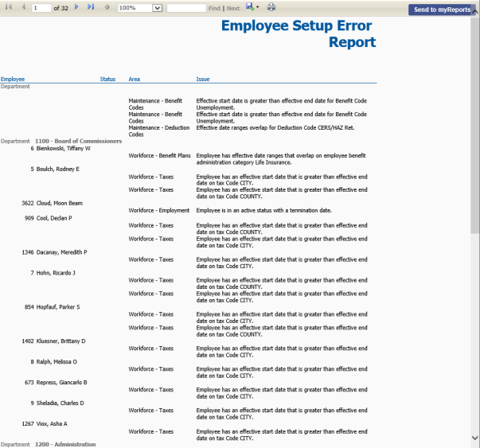Advance to the next report page

click(x=76, y=7)
